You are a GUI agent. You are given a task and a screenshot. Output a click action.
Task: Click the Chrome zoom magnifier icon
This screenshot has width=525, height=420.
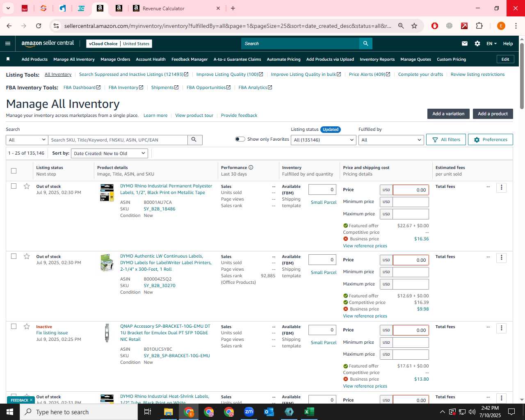point(401,26)
